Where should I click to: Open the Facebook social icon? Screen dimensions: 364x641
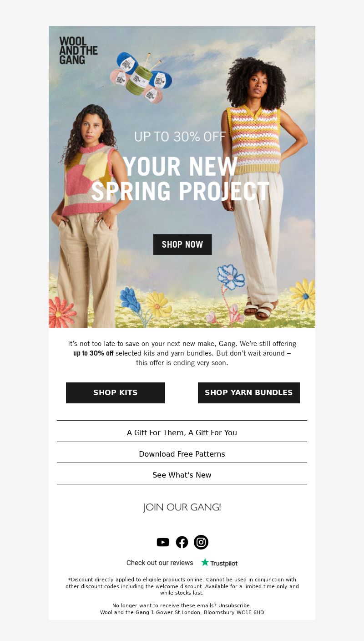(182, 542)
